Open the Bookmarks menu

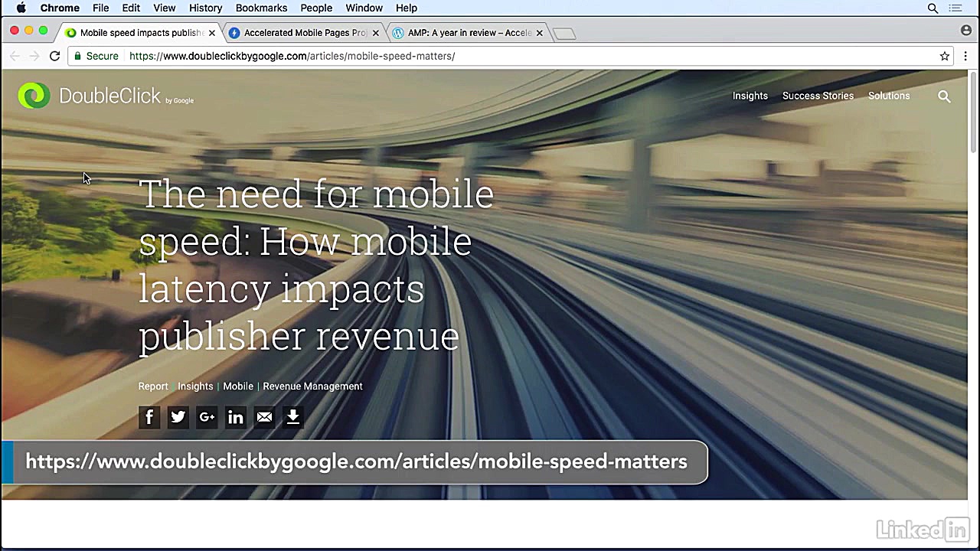261,8
